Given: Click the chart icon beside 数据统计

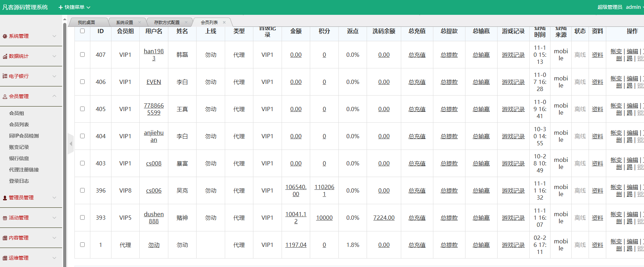Looking at the screenshot, I should (x=5, y=56).
